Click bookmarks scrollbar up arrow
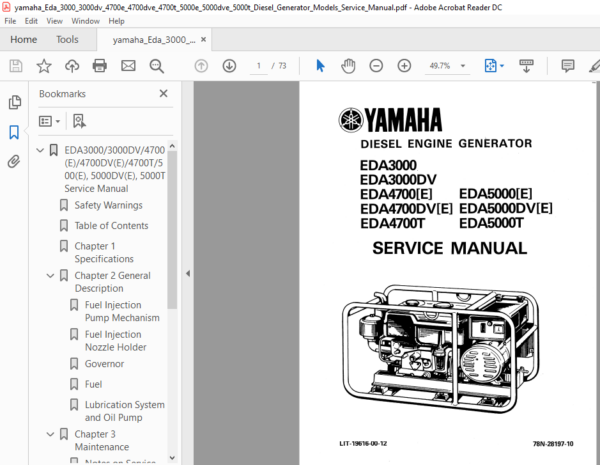Viewport: 600px width, 465px height. (x=172, y=146)
